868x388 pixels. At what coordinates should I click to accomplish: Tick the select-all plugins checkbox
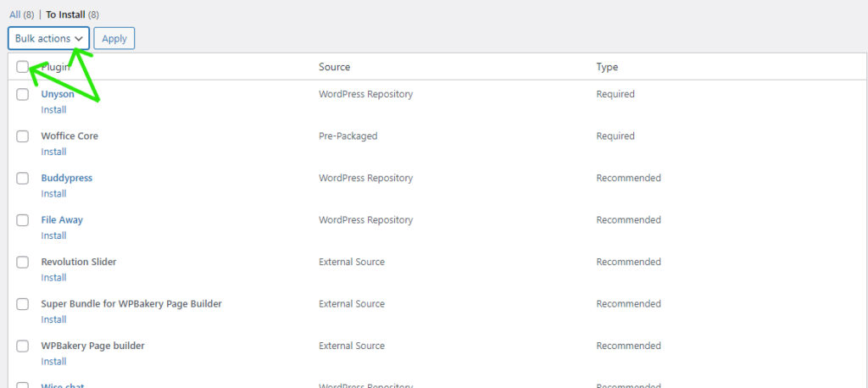23,67
